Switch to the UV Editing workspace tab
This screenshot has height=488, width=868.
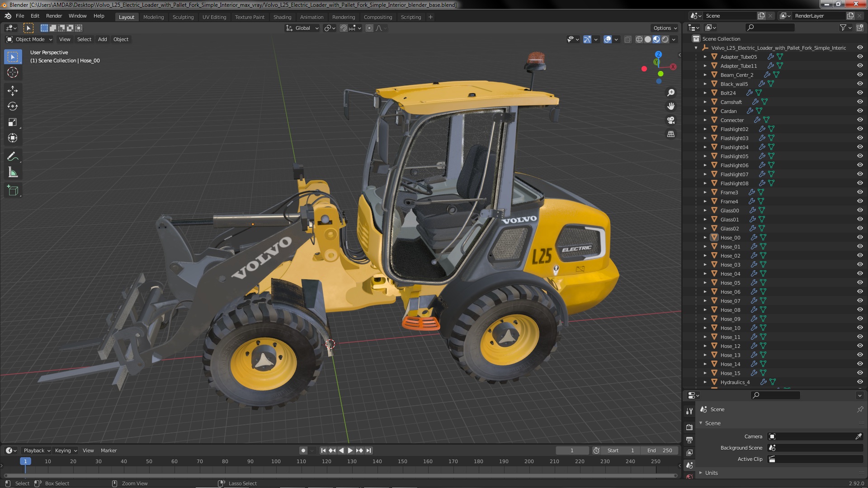click(214, 17)
